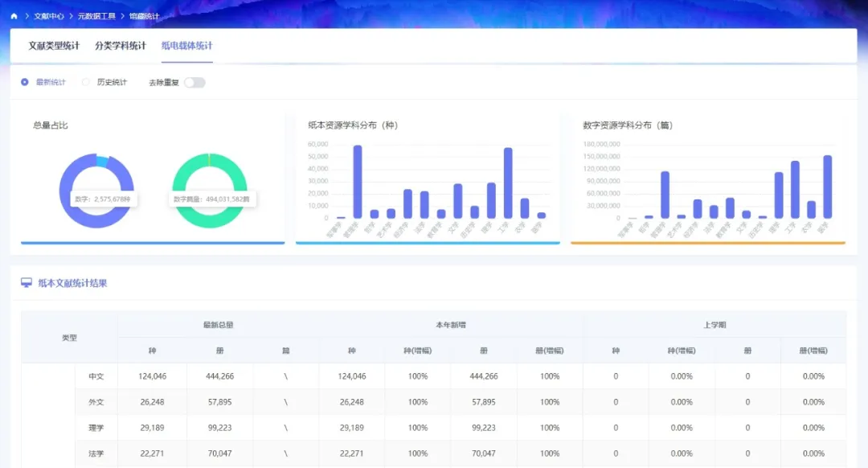Click 444,266 under 本年新增 in 中文 row
The image size is (868, 468).
click(483, 376)
